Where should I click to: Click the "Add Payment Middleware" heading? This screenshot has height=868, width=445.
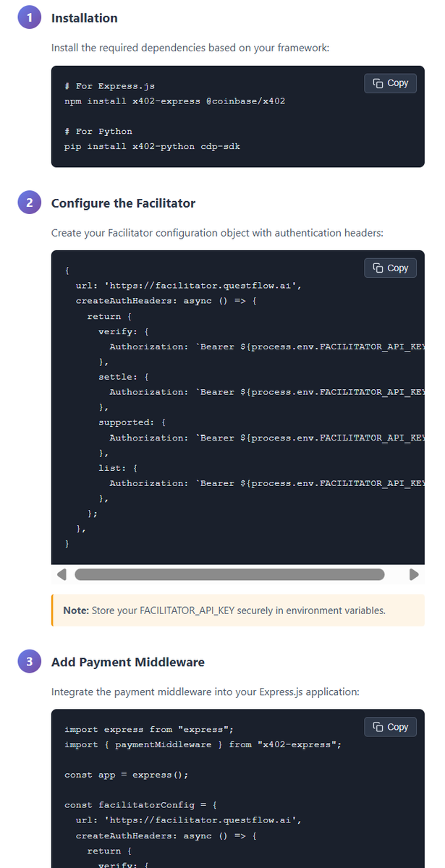pyautogui.click(x=128, y=662)
